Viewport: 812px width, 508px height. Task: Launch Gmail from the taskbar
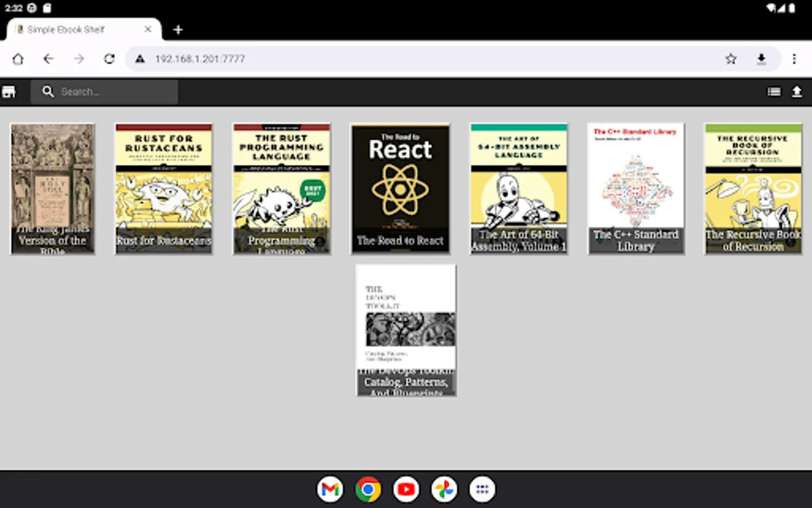coord(330,489)
